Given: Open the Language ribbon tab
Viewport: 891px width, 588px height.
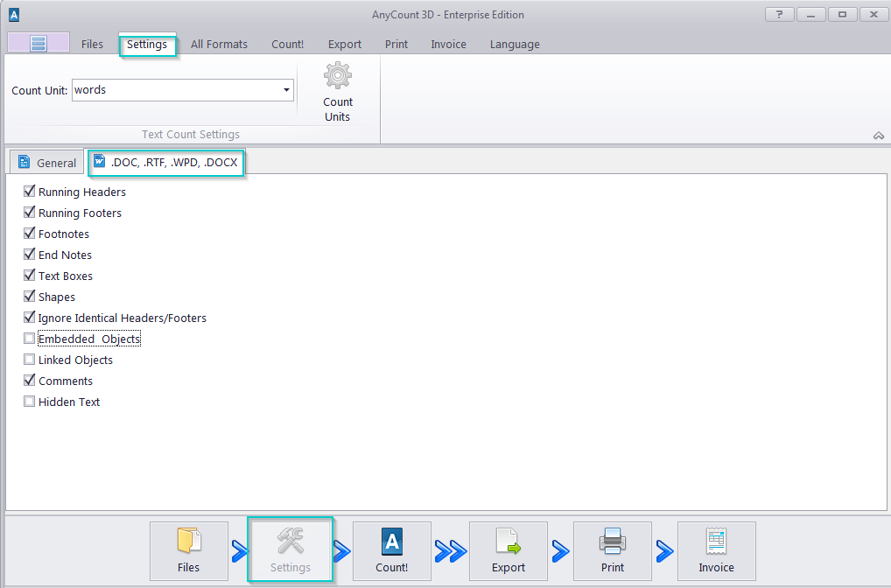Looking at the screenshot, I should click(x=515, y=45).
